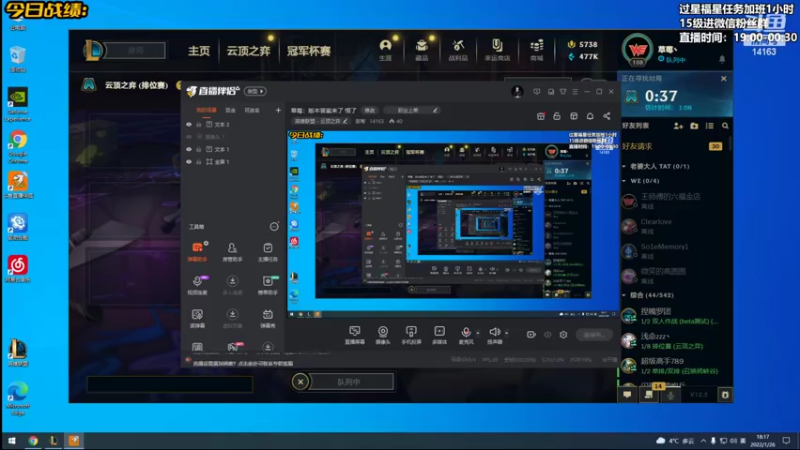Toggle lock on 文本 2 source
The width and height of the screenshot is (800, 450).
click(199, 124)
